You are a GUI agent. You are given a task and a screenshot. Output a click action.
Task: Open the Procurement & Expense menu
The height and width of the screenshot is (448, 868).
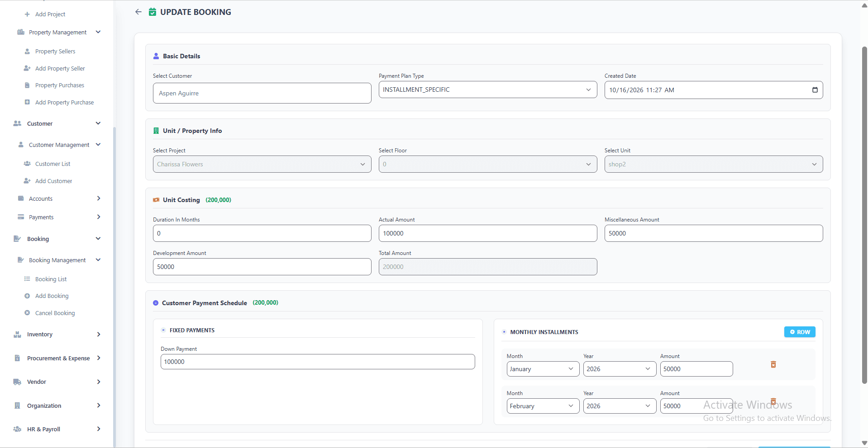[x=58, y=358]
